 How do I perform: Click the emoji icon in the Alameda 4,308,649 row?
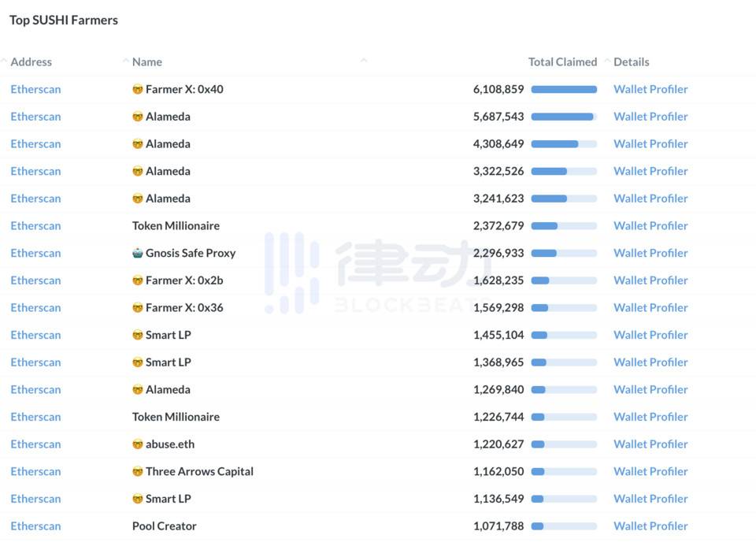(137, 143)
